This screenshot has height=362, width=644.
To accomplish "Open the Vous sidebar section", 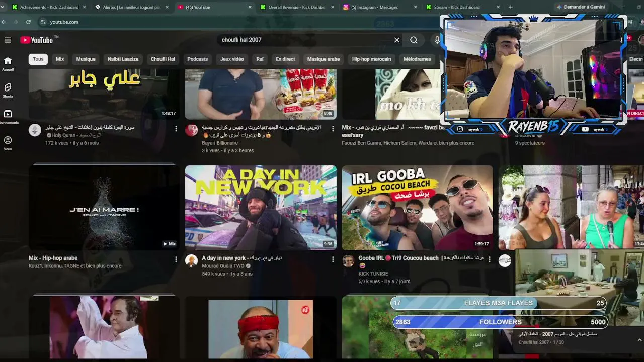I will (8, 143).
